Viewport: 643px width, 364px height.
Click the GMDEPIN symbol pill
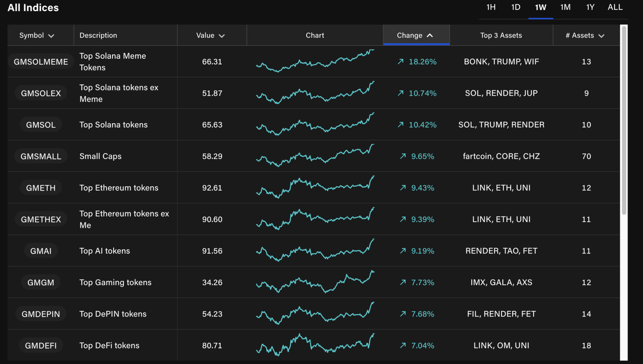[x=41, y=314]
